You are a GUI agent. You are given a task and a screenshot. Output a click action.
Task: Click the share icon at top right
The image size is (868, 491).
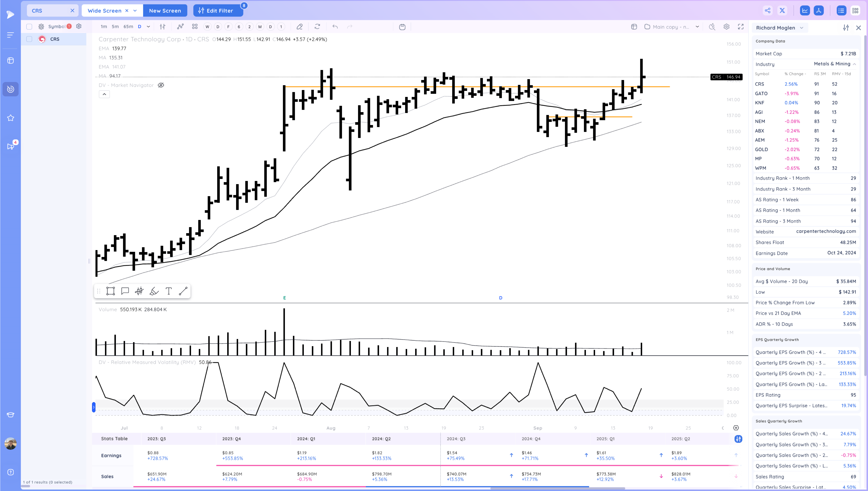click(x=768, y=10)
